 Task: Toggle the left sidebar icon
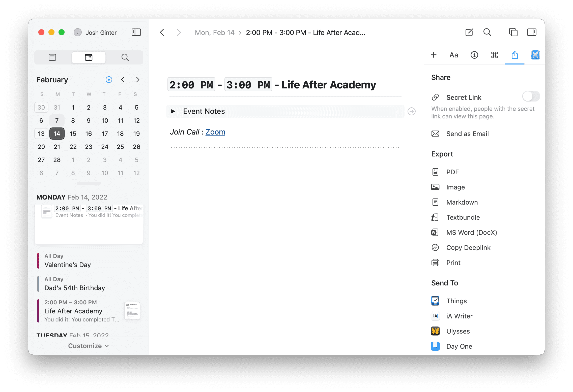[136, 32]
